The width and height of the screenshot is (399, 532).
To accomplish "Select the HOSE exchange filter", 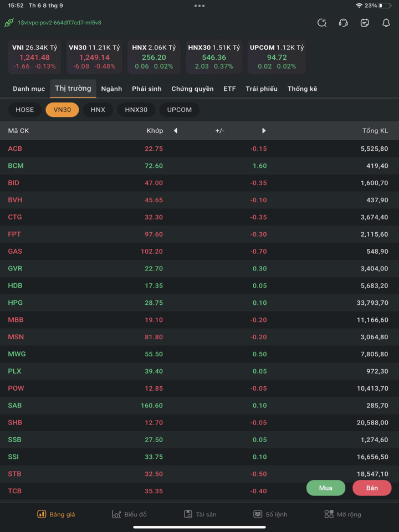I will click(25, 110).
